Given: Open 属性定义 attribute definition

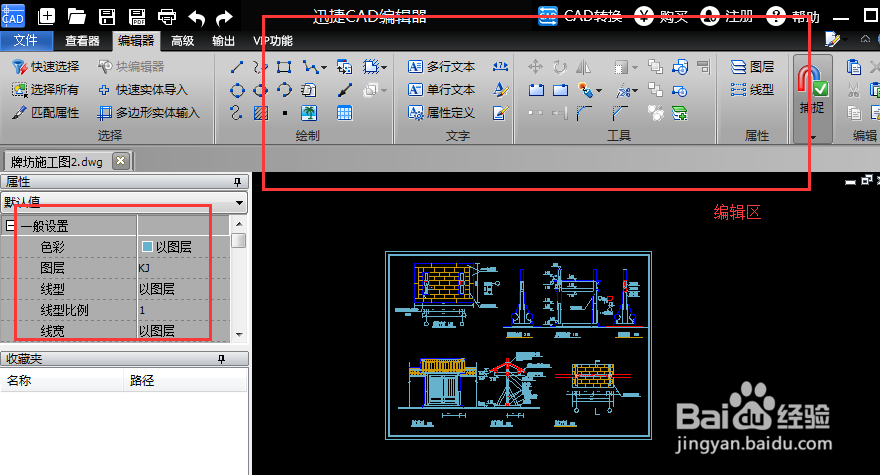Looking at the screenshot, I should (x=442, y=113).
